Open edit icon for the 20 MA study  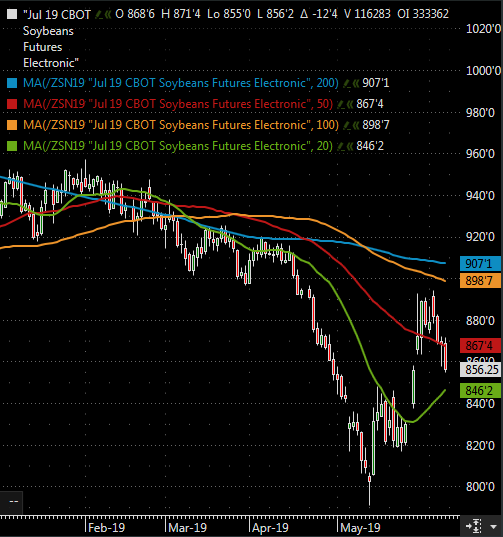(340, 146)
